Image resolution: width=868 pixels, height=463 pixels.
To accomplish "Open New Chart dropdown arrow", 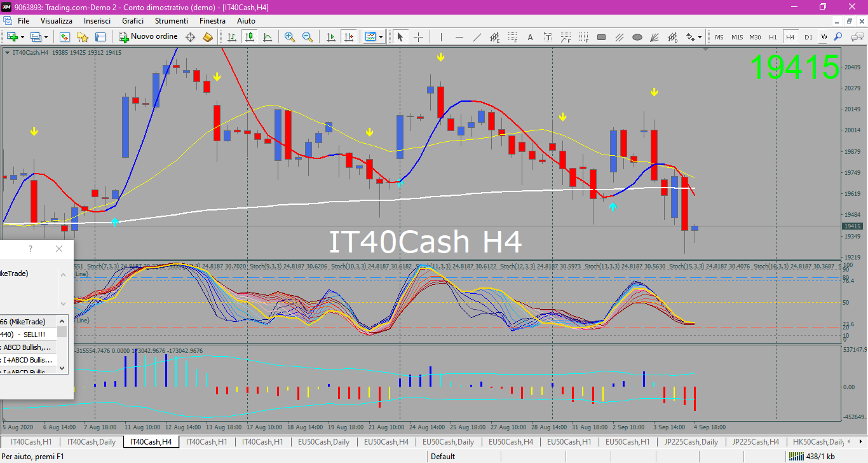I will pyautogui.click(x=23, y=37).
